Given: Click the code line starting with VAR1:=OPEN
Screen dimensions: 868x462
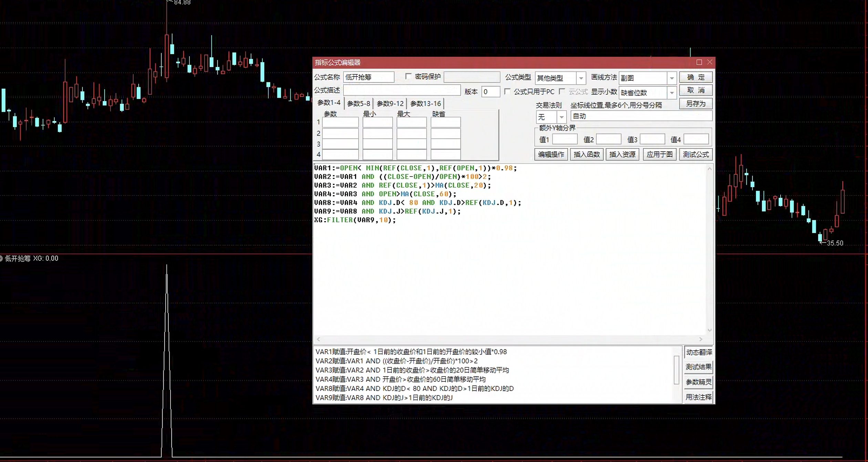Looking at the screenshot, I should [415, 168].
